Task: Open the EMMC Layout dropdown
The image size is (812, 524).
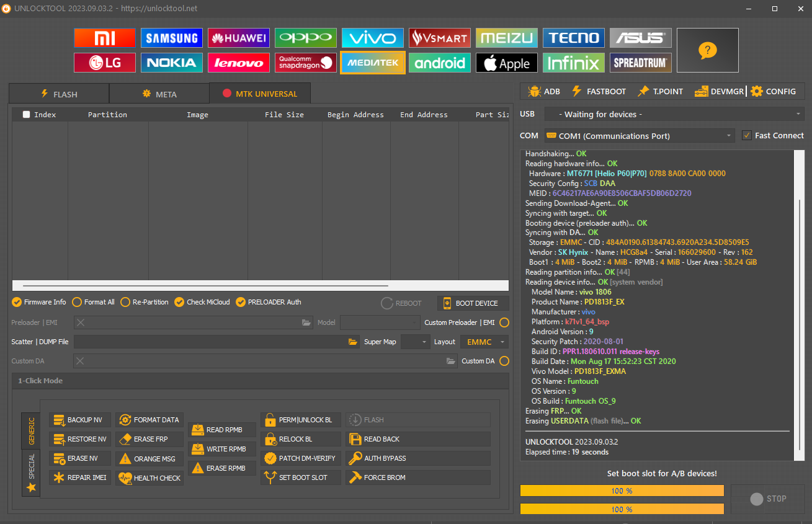Action: point(484,342)
